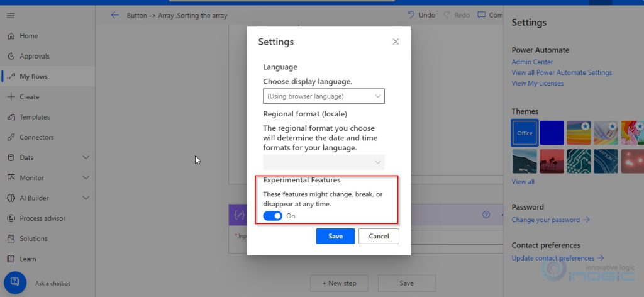Click the Home icon in left navigation
Image resolution: width=644 pixels, height=297 pixels.
click(11, 36)
